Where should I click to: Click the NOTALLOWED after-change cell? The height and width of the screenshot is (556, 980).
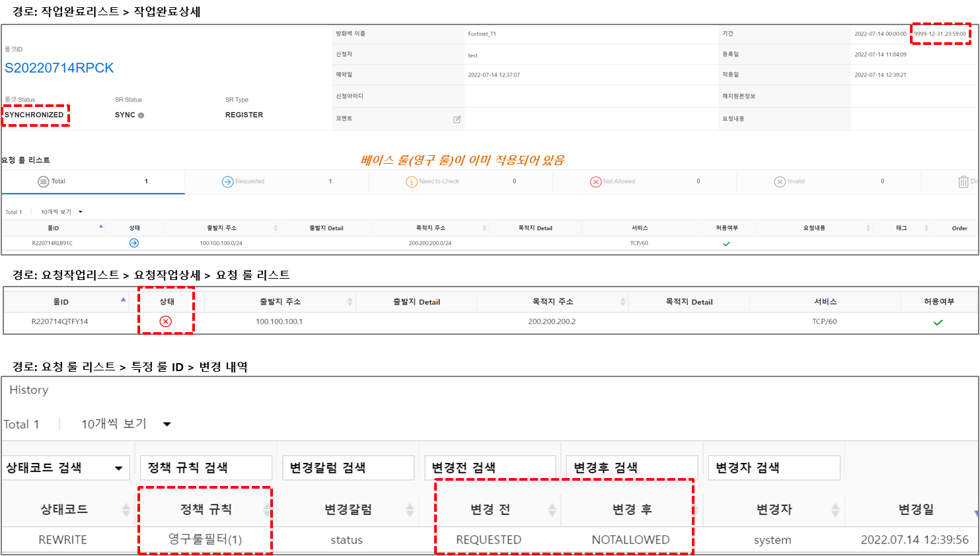tap(630, 540)
